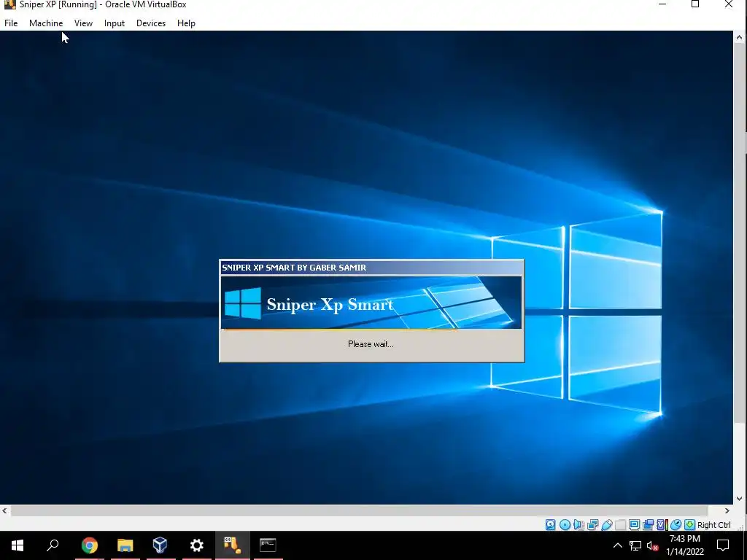Open the Command Prompt taskbar icon

pos(268,545)
